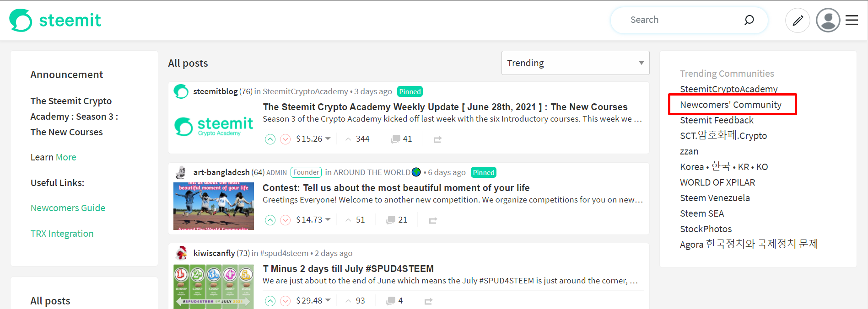
Task: Click the steemit wordmark text
Action: click(70, 20)
